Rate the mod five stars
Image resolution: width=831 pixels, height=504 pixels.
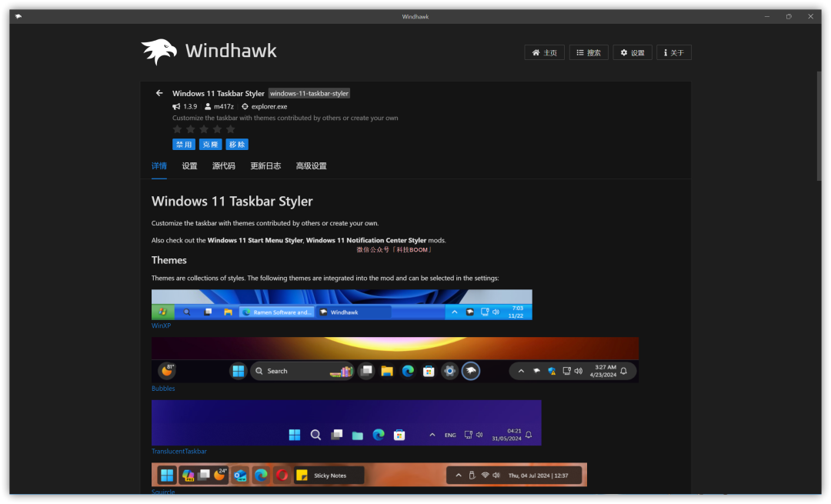(231, 129)
